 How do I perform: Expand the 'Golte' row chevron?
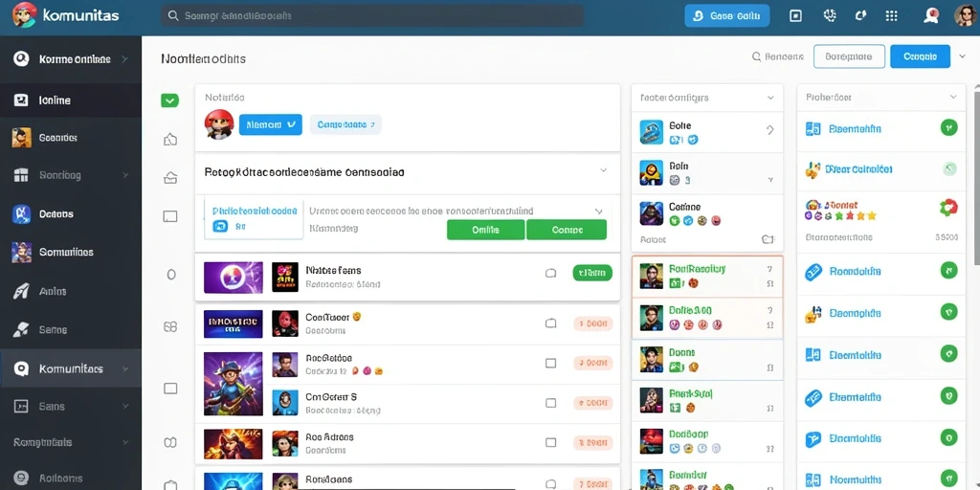coord(770,130)
